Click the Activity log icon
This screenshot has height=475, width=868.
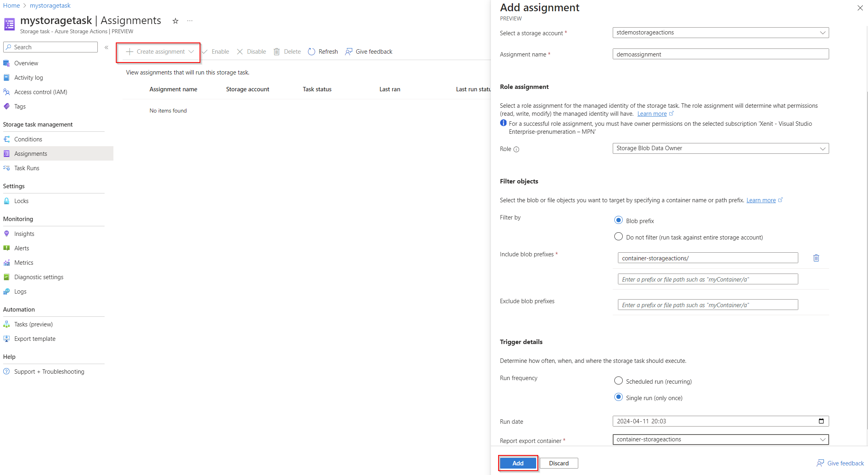click(6, 78)
